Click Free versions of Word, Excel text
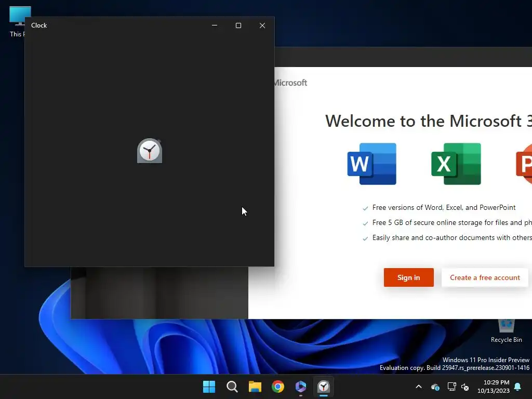 pos(444,208)
